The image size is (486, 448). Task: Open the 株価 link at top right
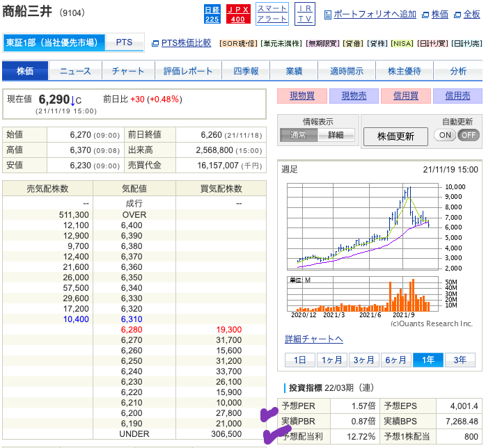pyautogui.click(x=439, y=14)
